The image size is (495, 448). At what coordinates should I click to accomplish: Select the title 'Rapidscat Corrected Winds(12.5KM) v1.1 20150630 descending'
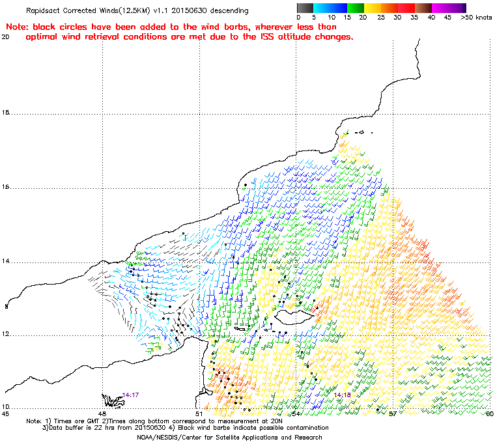coord(137,10)
